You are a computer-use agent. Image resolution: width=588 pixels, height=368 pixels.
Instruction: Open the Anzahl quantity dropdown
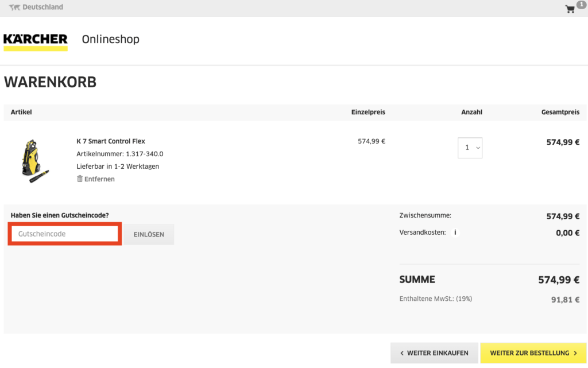point(470,148)
